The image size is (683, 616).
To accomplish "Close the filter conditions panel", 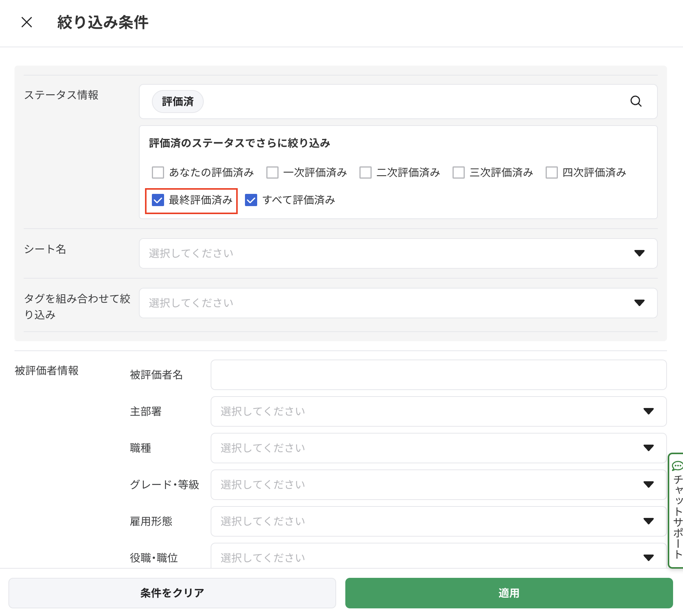I will click(x=27, y=22).
